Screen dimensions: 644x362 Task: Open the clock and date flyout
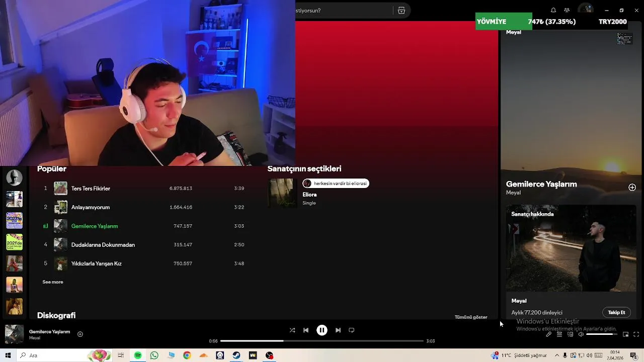pyautogui.click(x=615, y=355)
